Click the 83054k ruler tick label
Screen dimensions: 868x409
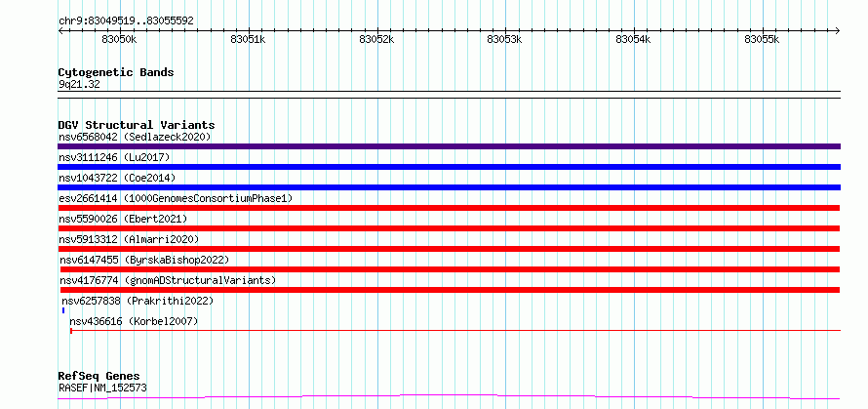click(x=634, y=40)
